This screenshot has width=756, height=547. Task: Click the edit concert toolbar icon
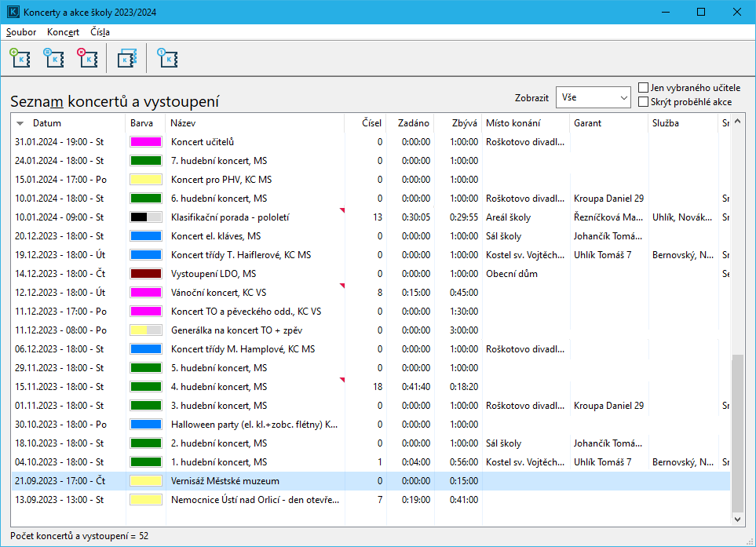click(52, 59)
